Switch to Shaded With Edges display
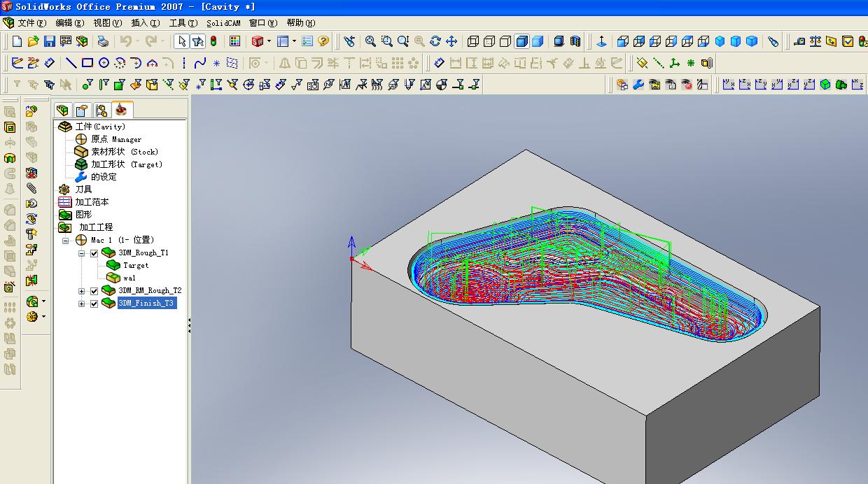The width and height of the screenshot is (868, 484). pos(521,41)
